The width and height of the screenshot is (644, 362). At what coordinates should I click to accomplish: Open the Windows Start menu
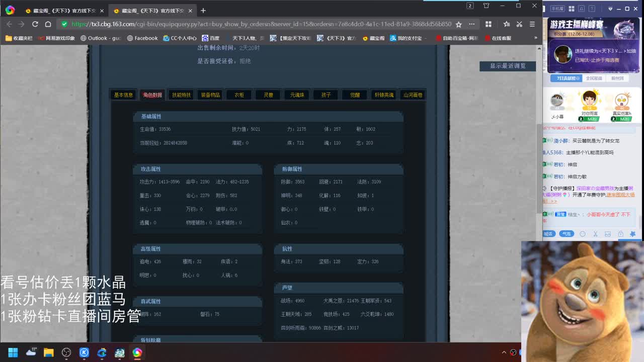tap(13, 352)
